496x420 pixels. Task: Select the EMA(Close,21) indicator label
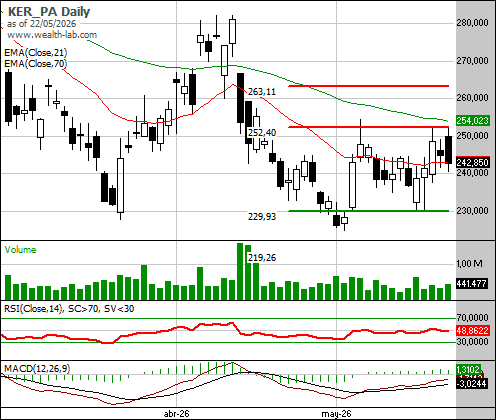pyautogui.click(x=36, y=52)
